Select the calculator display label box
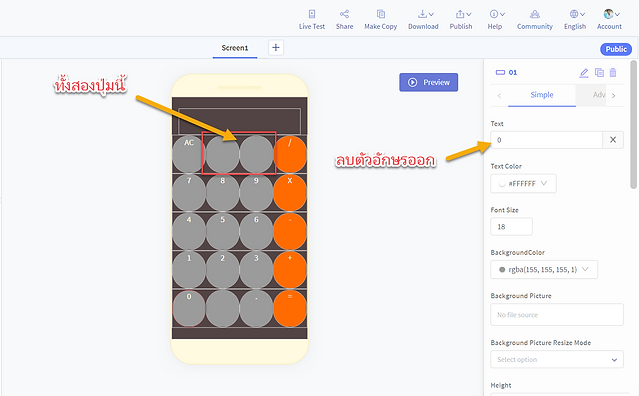Image resolution: width=639 pixels, height=396 pixels. point(240,121)
